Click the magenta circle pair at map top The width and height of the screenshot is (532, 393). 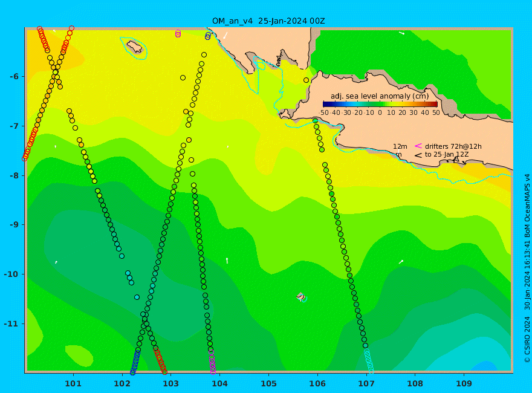178,33
